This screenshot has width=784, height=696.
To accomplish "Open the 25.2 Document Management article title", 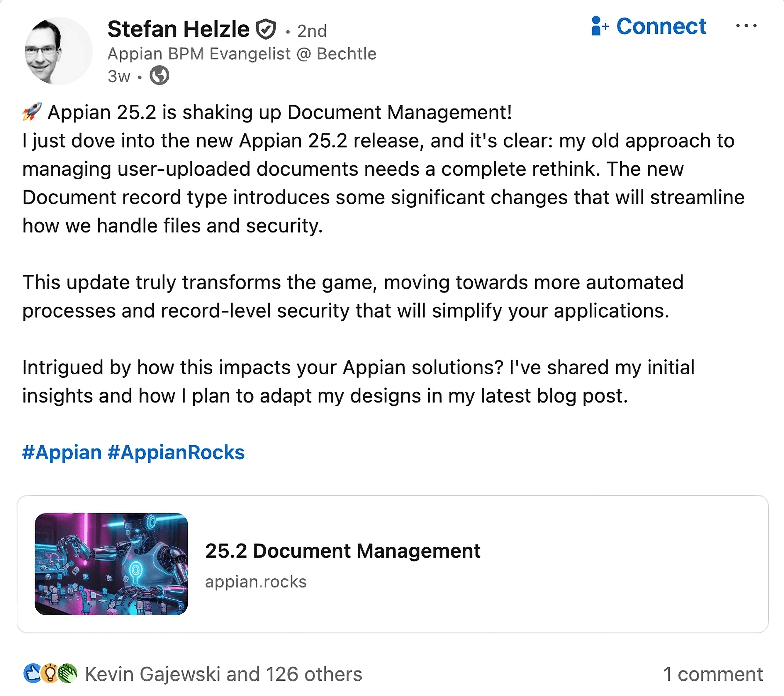I will pos(343,551).
